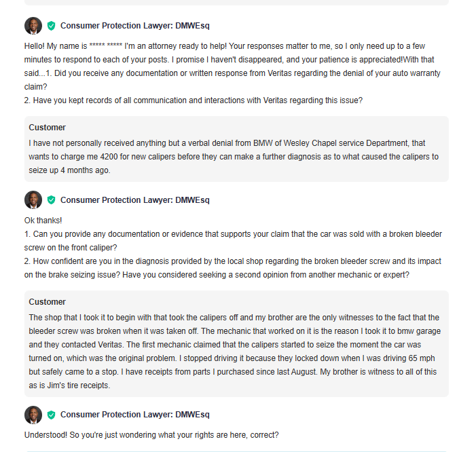Click the "Hello! My name is" opening line
The width and height of the screenshot is (476, 452).
tap(224, 46)
